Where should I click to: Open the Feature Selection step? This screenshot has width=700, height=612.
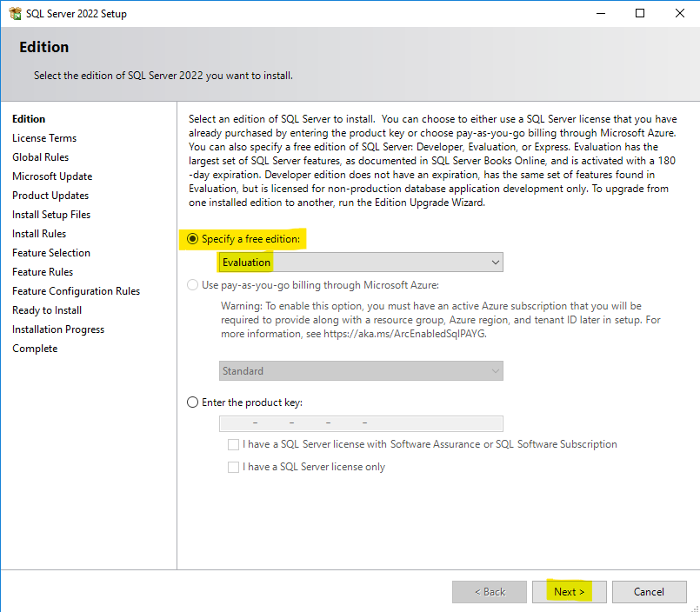(x=50, y=252)
